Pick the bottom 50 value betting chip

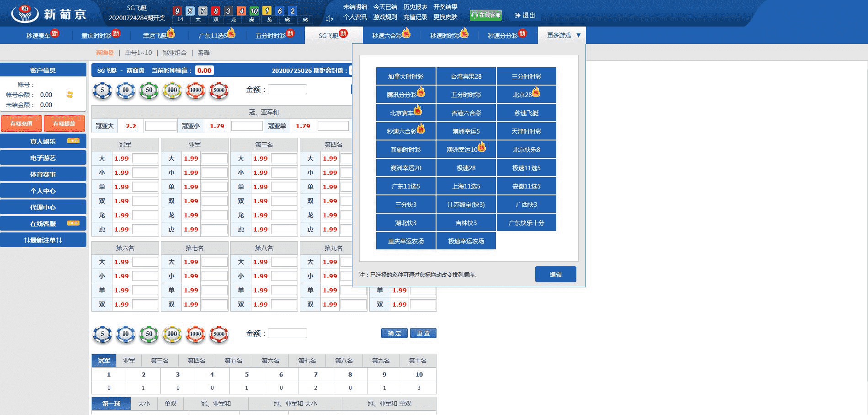point(149,334)
